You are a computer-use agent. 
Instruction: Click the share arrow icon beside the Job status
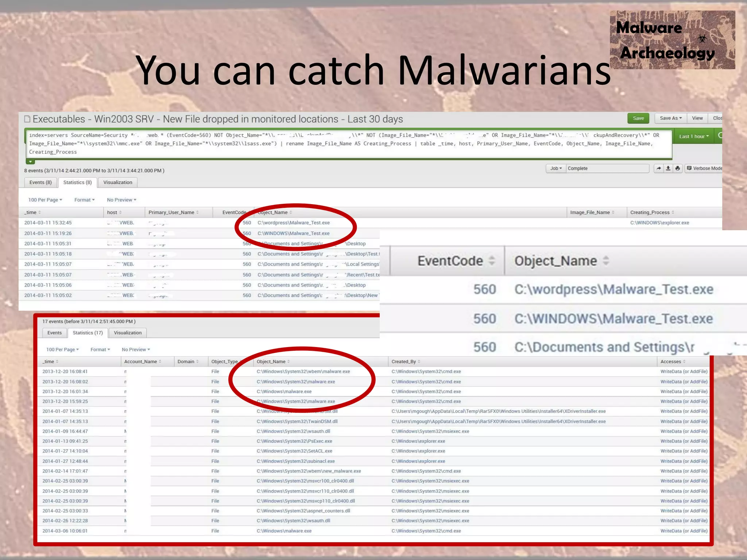658,168
